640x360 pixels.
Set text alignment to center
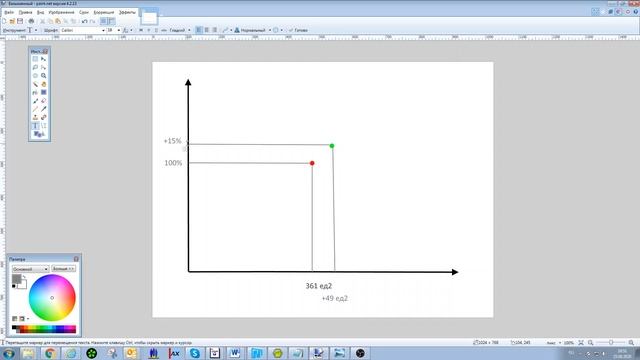207,30
